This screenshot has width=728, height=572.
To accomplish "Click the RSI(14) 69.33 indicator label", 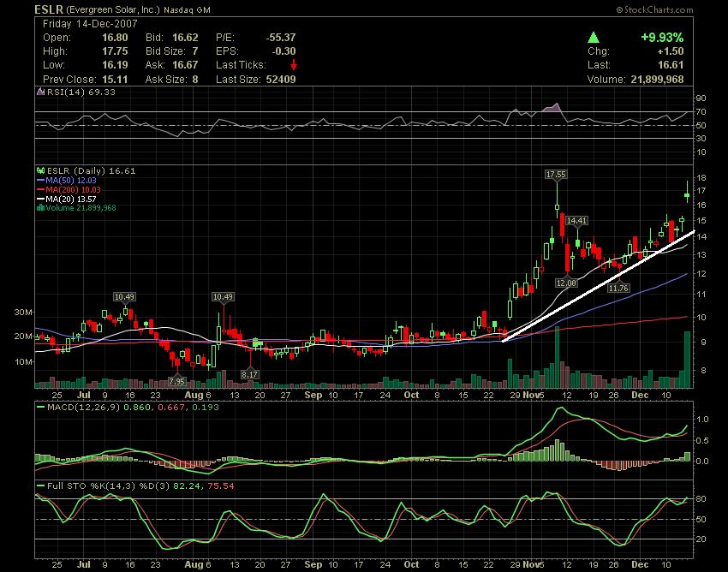I will 81,92.
